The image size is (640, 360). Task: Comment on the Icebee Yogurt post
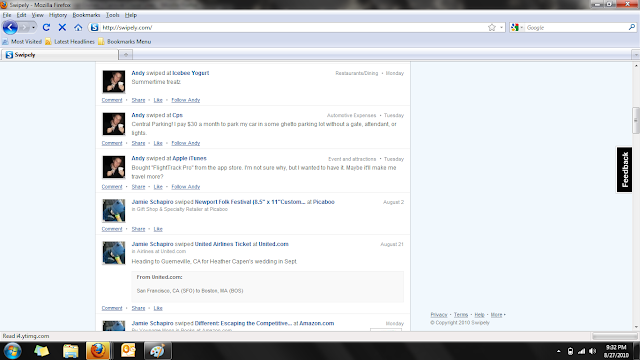(112, 100)
